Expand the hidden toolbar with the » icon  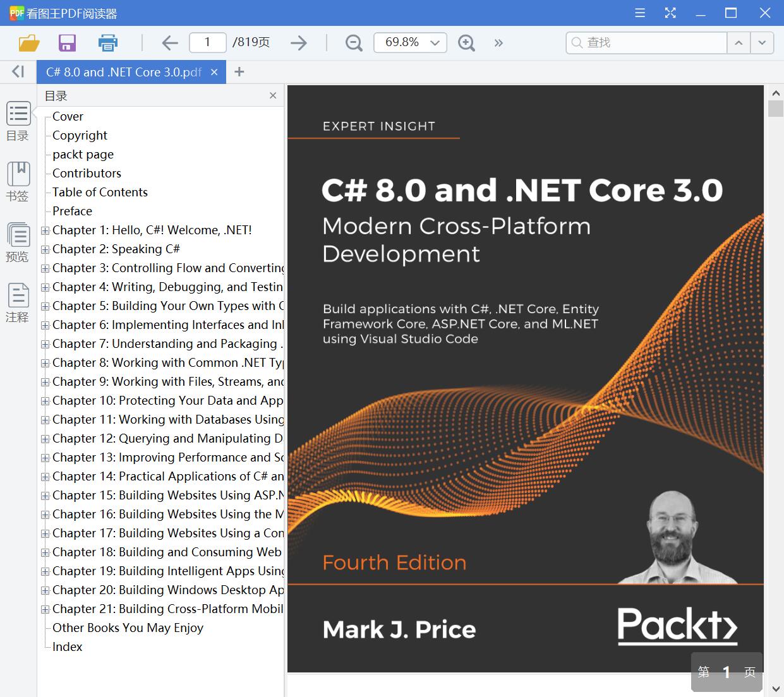point(498,43)
